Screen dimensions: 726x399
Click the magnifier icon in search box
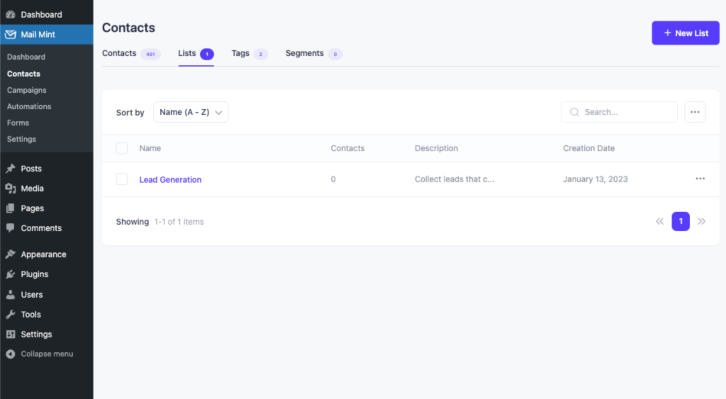point(575,112)
